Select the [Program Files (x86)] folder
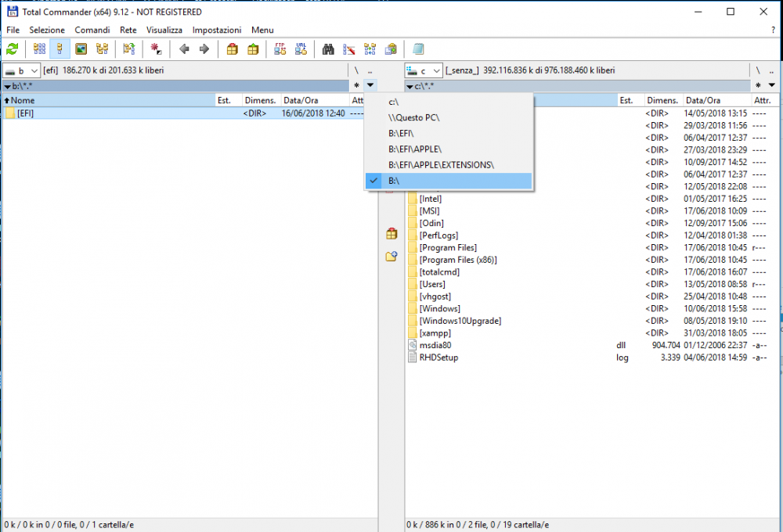 [x=594, y=260]
